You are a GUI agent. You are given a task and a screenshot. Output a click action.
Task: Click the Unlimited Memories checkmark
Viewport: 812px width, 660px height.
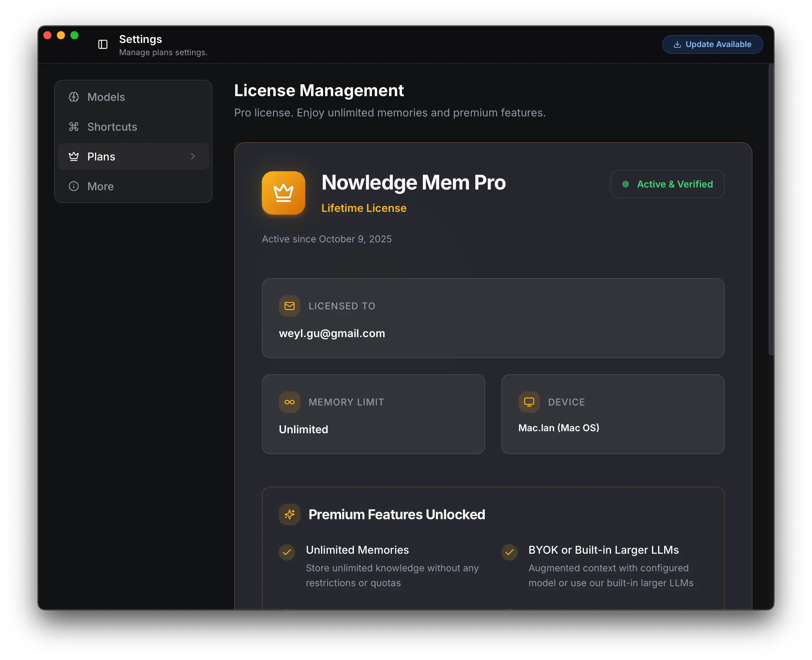tap(287, 552)
